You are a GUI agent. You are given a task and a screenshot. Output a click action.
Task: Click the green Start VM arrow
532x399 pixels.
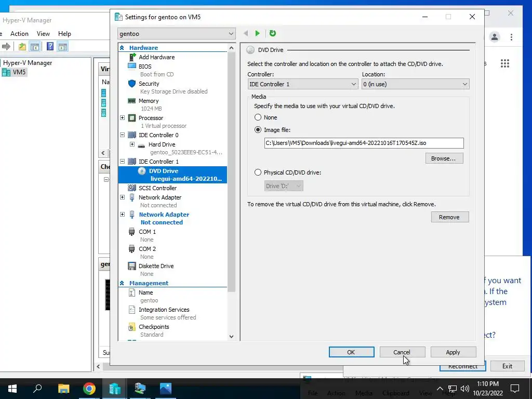tap(258, 33)
